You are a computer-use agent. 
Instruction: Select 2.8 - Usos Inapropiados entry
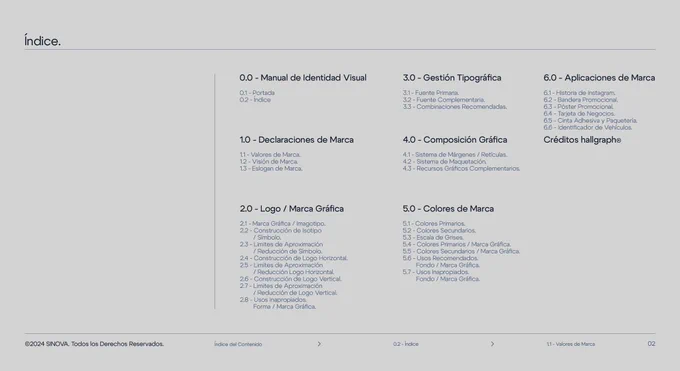tap(278, 303)
